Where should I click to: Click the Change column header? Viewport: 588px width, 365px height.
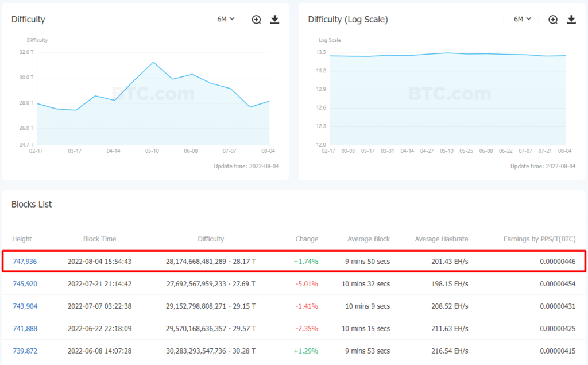tap(307, 239)
